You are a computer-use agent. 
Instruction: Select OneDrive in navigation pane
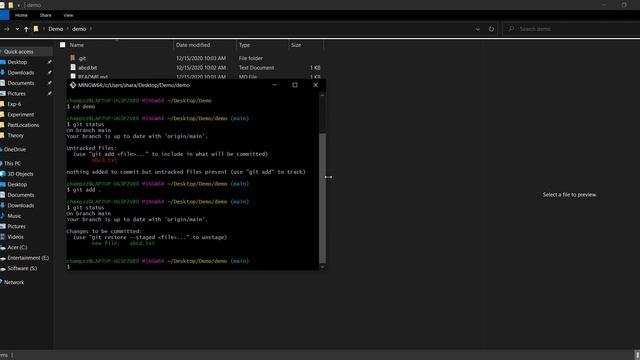coord(15,149)
